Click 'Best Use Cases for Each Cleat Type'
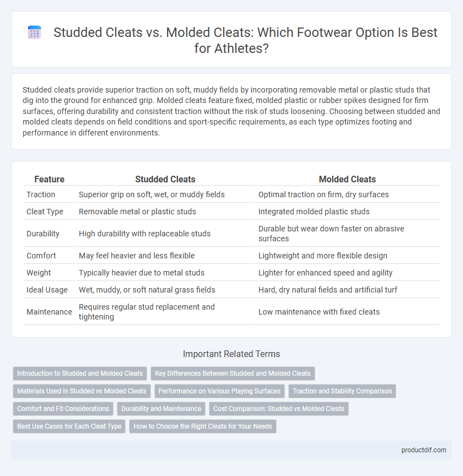463x476 pixels. coord(69,426)
